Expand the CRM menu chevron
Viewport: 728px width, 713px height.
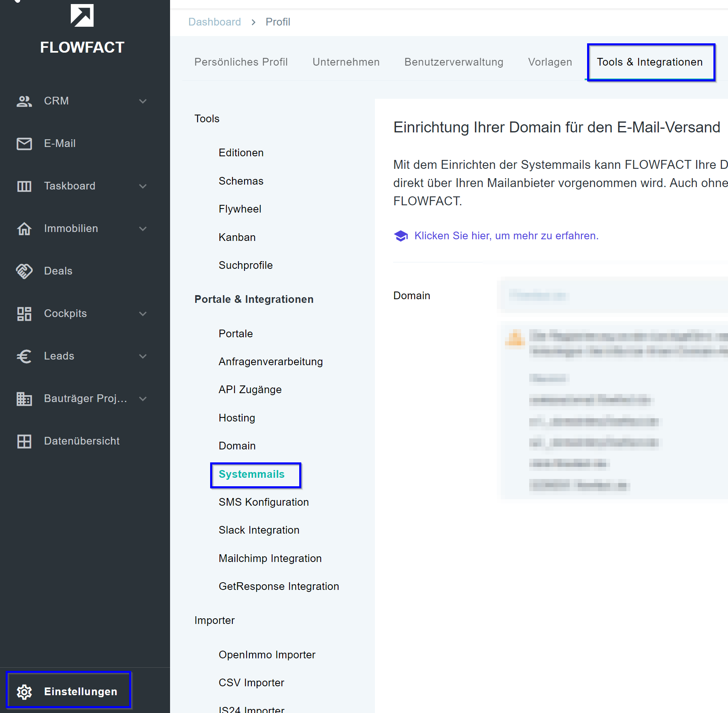click(x=143, y=101)
